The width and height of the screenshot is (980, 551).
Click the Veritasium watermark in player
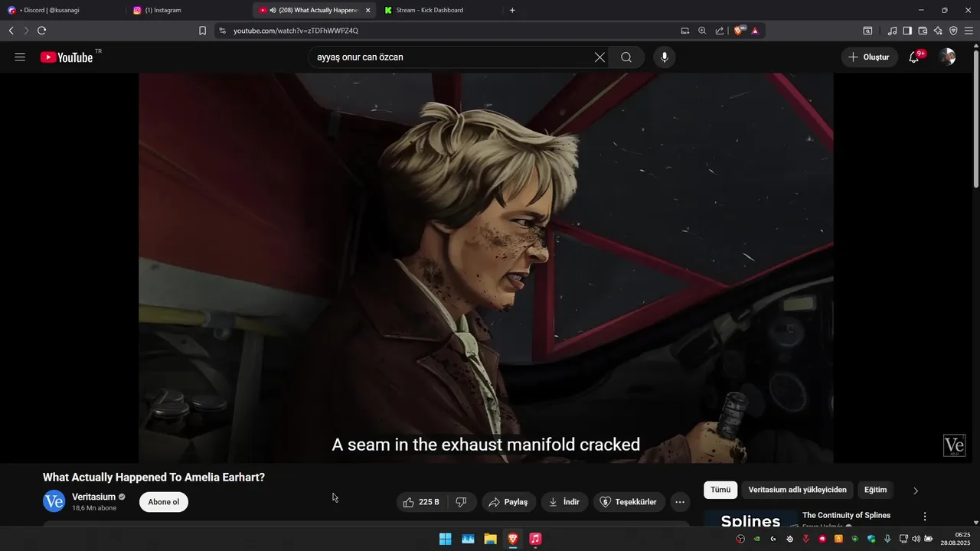click(955, 445)
